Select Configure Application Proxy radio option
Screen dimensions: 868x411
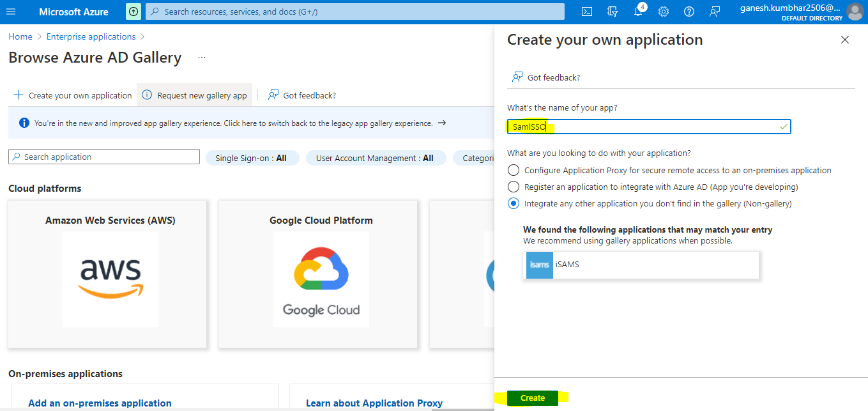pyautogui.click(x=514, y=171)
